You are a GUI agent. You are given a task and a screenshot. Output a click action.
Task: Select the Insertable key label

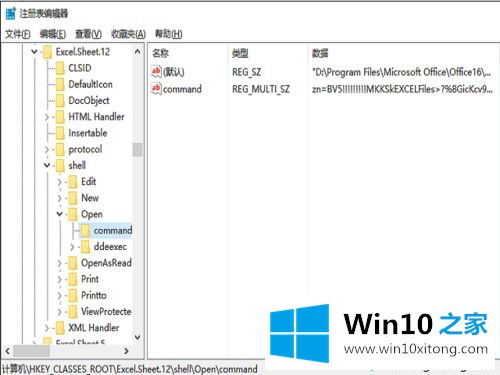pyautogui.click(x=88, y=133)
